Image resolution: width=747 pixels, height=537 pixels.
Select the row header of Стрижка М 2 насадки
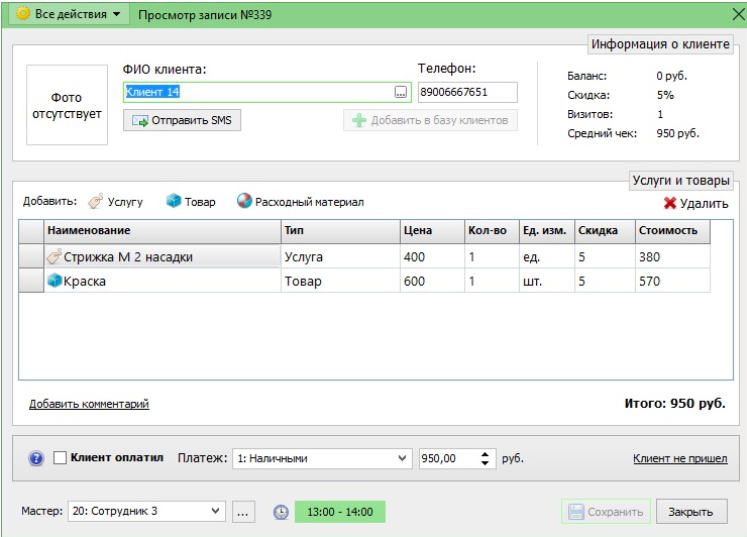pos(31,256)
